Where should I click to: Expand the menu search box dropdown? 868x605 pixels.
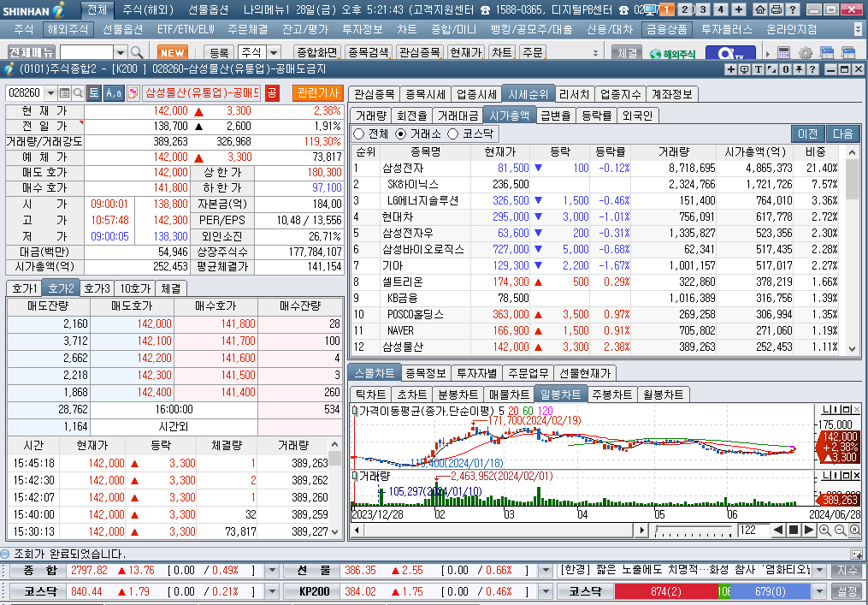(120, 53)
